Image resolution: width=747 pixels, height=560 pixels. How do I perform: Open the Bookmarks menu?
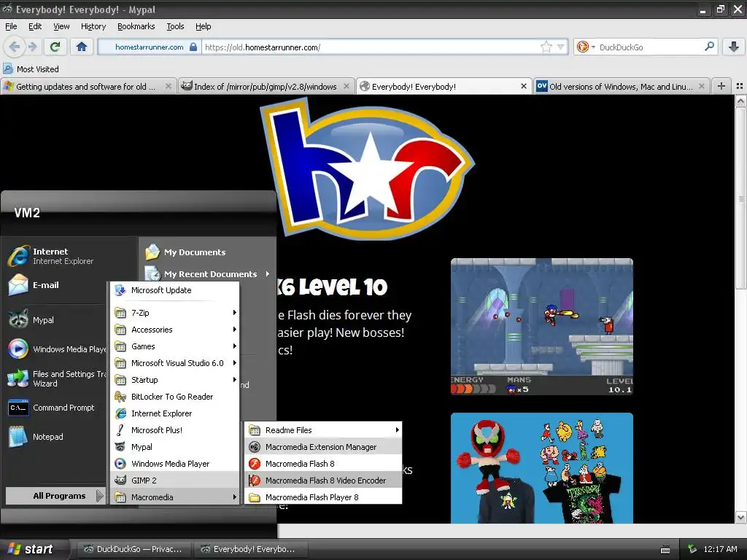pyautogui.click(x=136, y=26)
